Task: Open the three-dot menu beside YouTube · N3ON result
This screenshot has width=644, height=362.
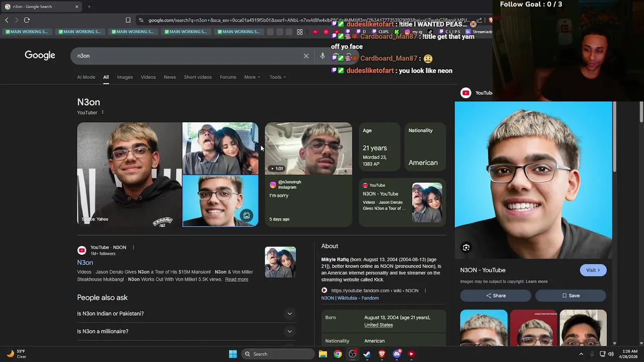Action: (x=133, y=247)
